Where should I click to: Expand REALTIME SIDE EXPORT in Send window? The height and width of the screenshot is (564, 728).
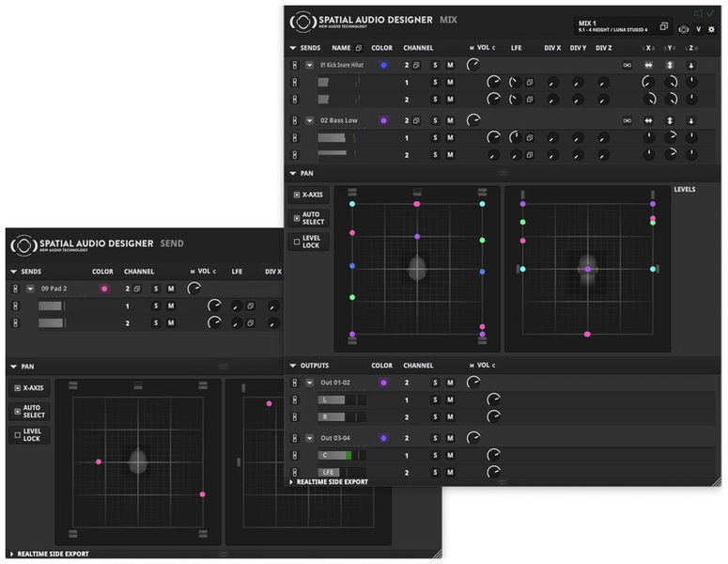click(12, 554)
